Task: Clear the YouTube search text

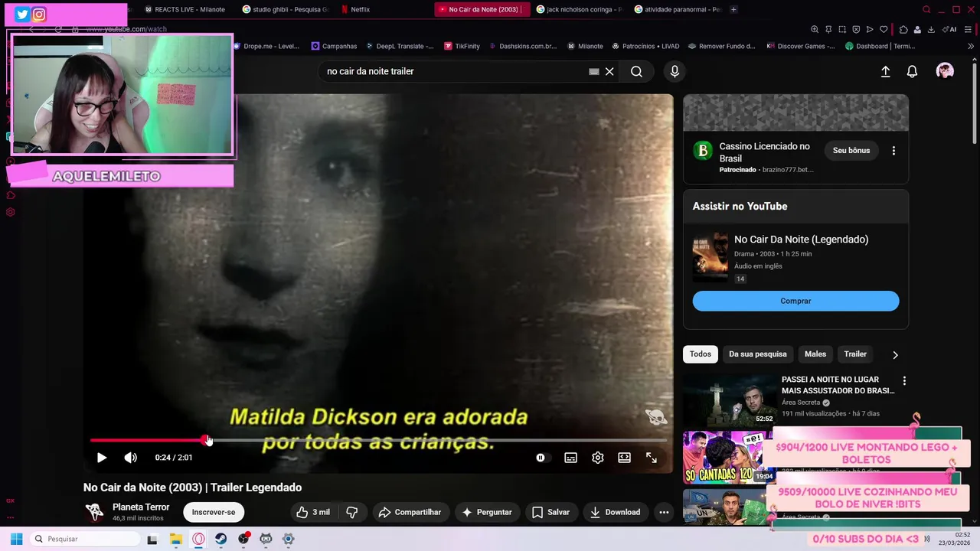Action: point(609,71)
